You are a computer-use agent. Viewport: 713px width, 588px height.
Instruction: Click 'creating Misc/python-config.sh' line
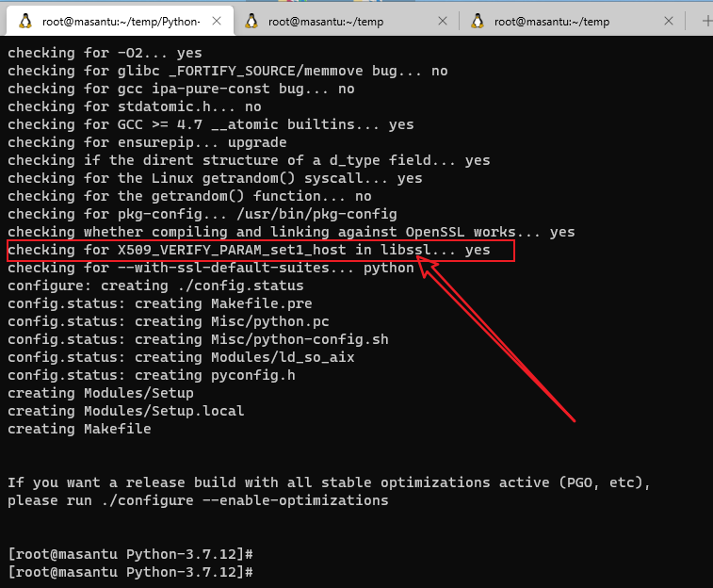pyautogui.click(x=198, y=339)
